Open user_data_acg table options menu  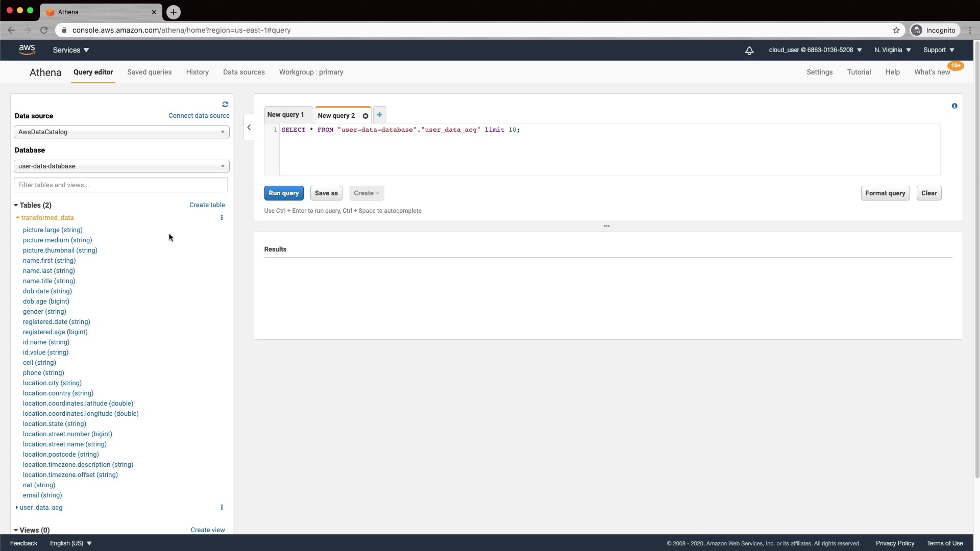[222, 507]
